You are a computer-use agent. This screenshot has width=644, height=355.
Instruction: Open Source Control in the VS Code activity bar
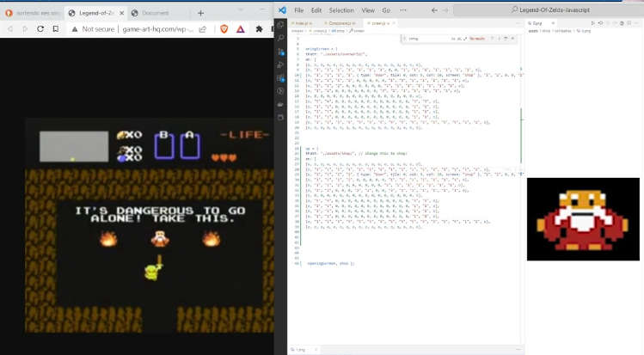[280, 52]
